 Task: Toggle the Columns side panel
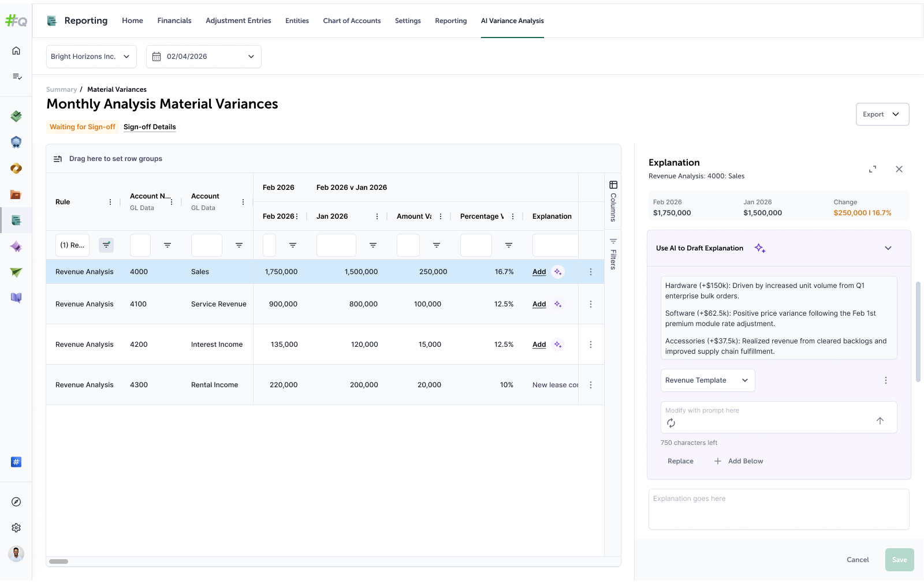[x=613, y=201]
